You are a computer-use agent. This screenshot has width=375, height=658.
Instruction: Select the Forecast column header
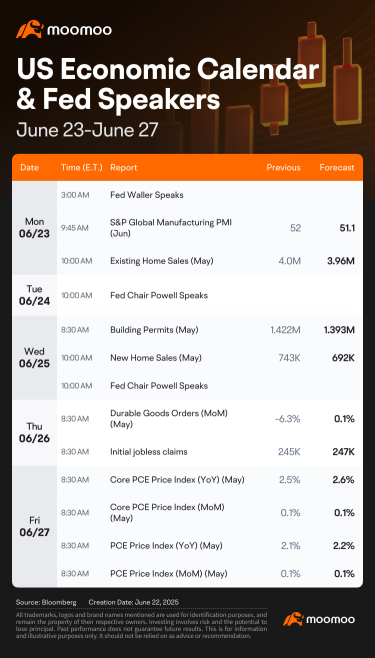coord(337,167)
